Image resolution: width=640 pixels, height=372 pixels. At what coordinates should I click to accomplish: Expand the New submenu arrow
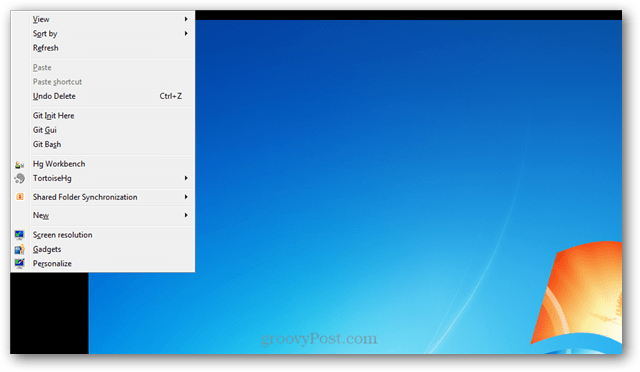pyautogui.click(x=186, y=215)
